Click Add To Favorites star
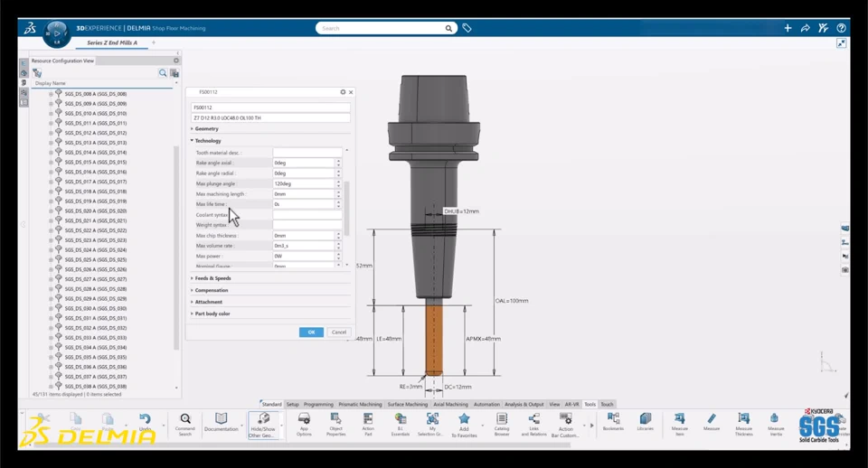This screenshot has height=468, width=868. (464, 419)
